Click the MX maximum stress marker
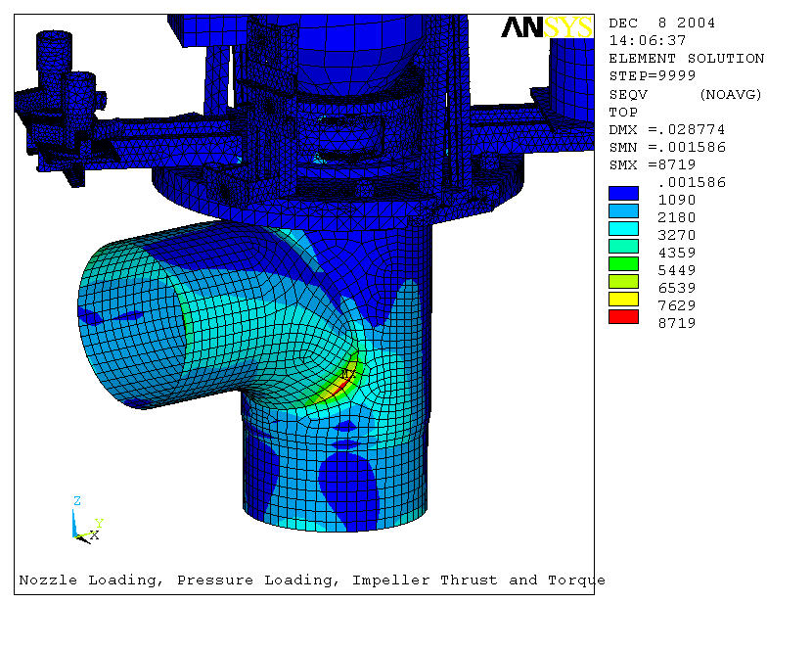Viewport: 812px width, 650px height. (347, 374)
